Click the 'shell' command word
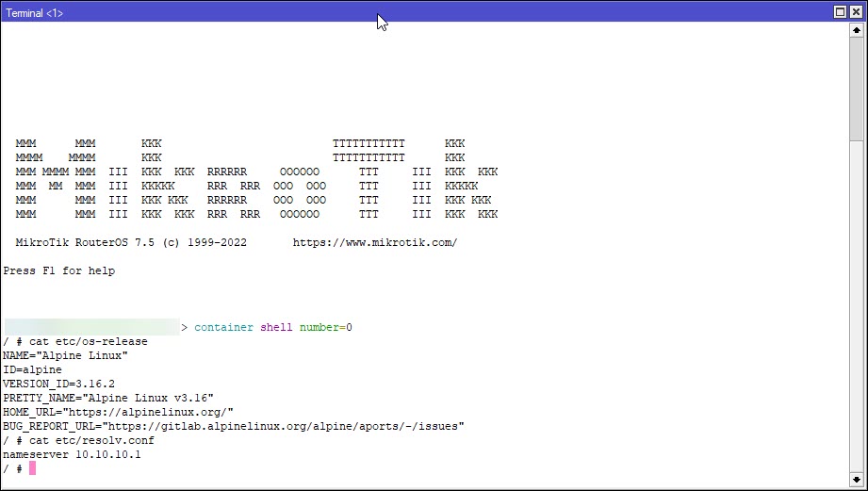This screenshot has height=491, width=868. [x=276, y=327]
